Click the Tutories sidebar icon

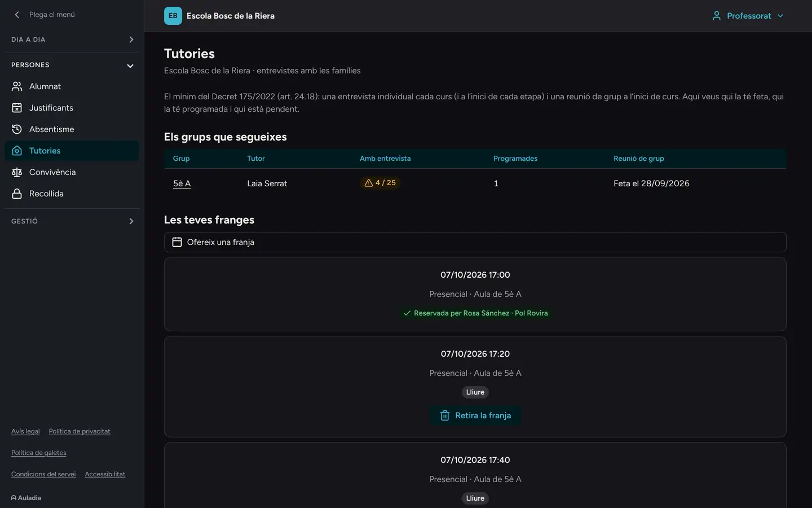(17, 151)
